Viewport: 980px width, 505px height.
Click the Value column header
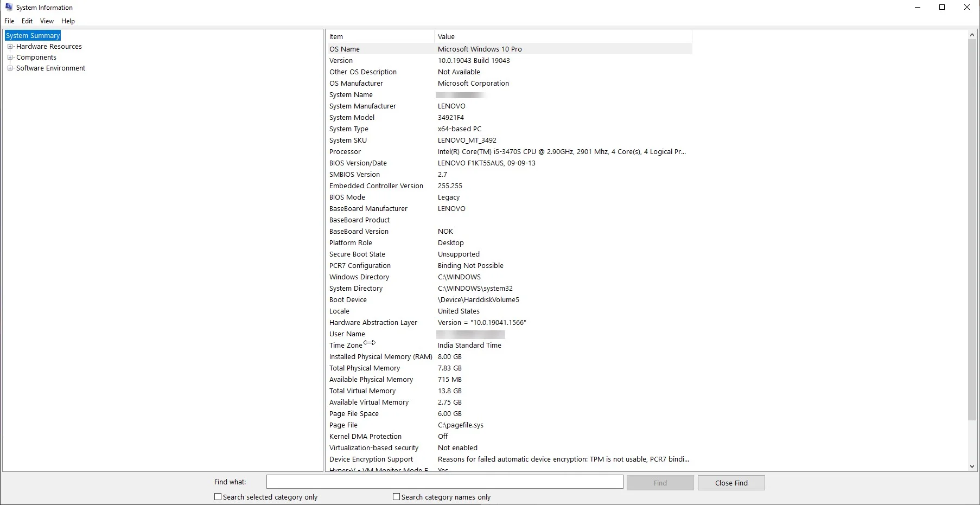(563, 36)
